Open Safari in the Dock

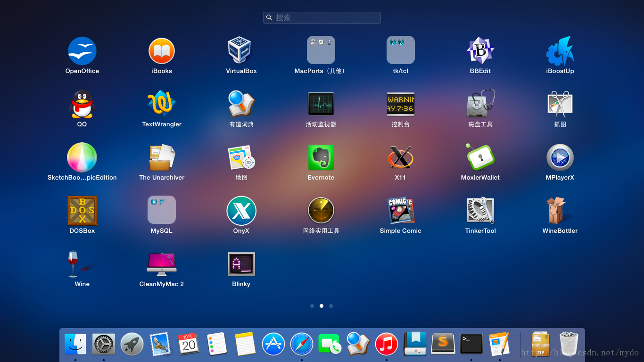pyautogui.click(x=302, y=344)
